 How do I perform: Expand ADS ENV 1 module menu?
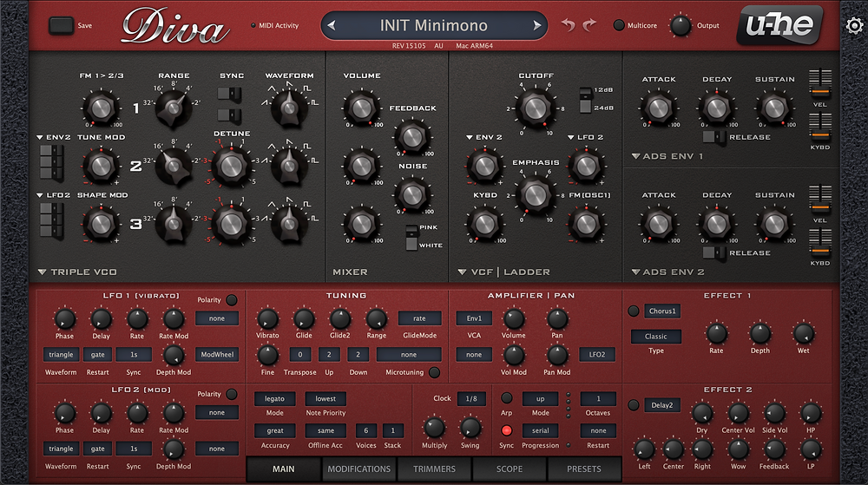pyautogui.click(x=635, y=156)
